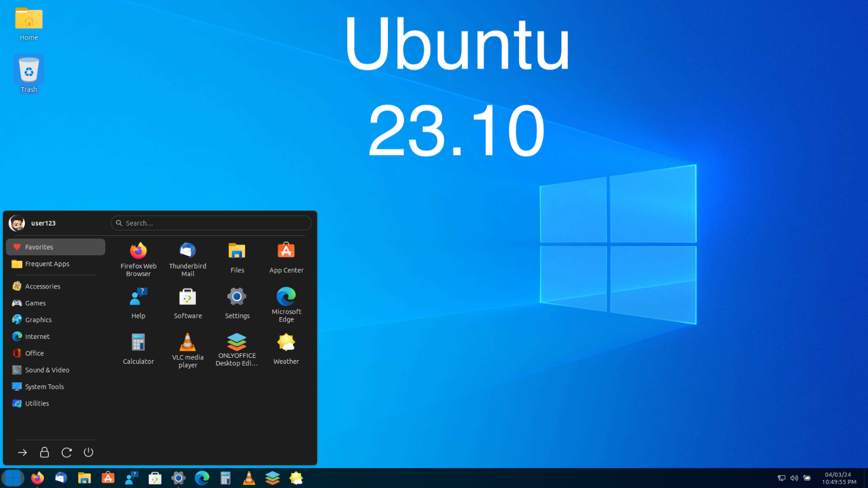This screenshot has width=868, height=488.
Task: Open Weather from the taskbar
Action: [296, 478]
